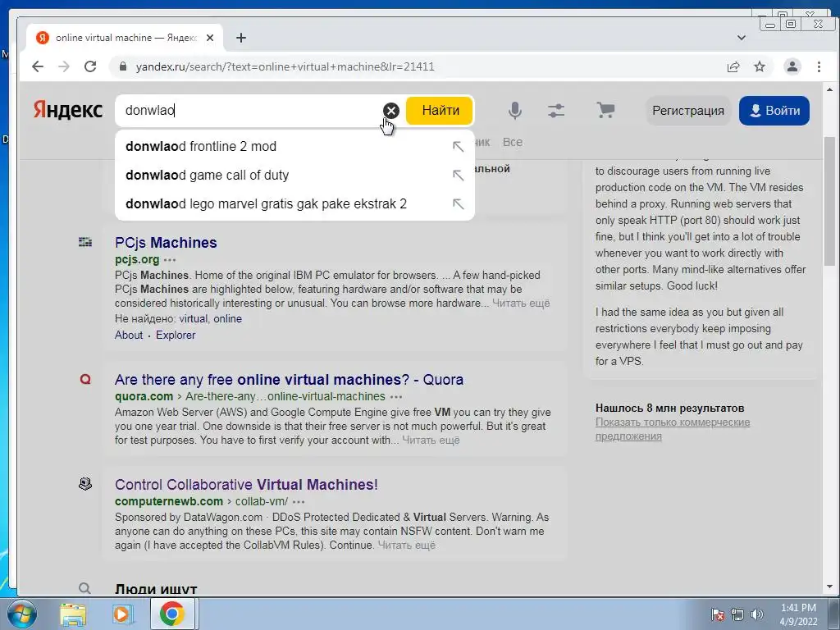This screenshot has height=630, width=840.
Task: Click the address bar URL
Action: (285, 67)
